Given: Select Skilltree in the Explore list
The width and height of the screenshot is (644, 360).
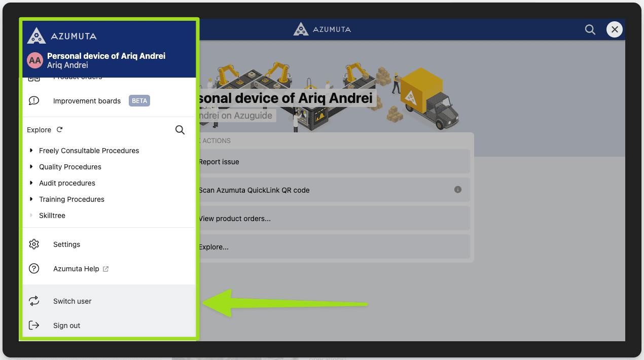Looking at the screenshot, I should (x=52, y=215).
